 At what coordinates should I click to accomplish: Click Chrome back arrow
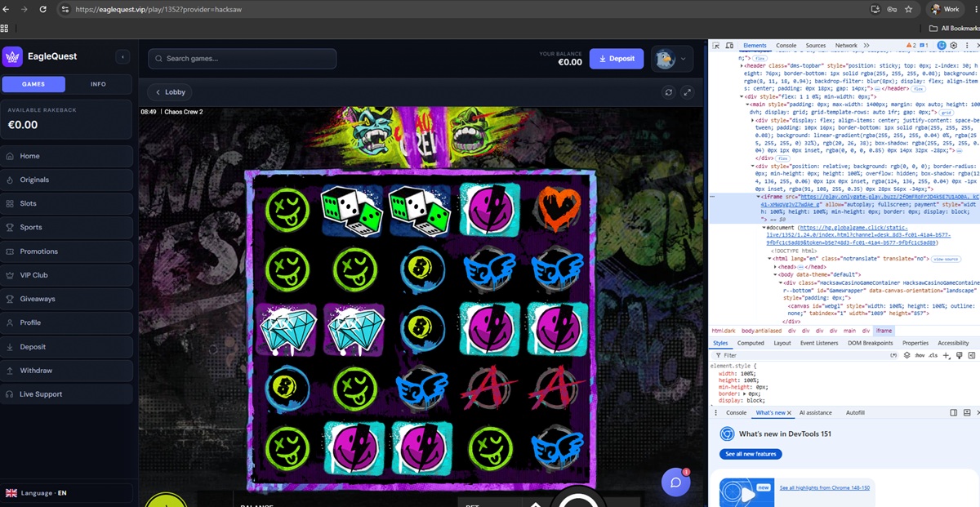tap(7, 9)
